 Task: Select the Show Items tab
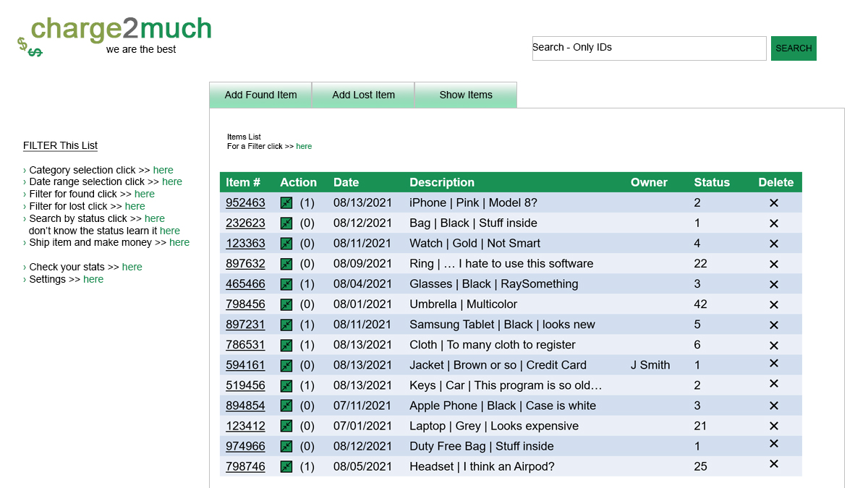tap(466, 95)
